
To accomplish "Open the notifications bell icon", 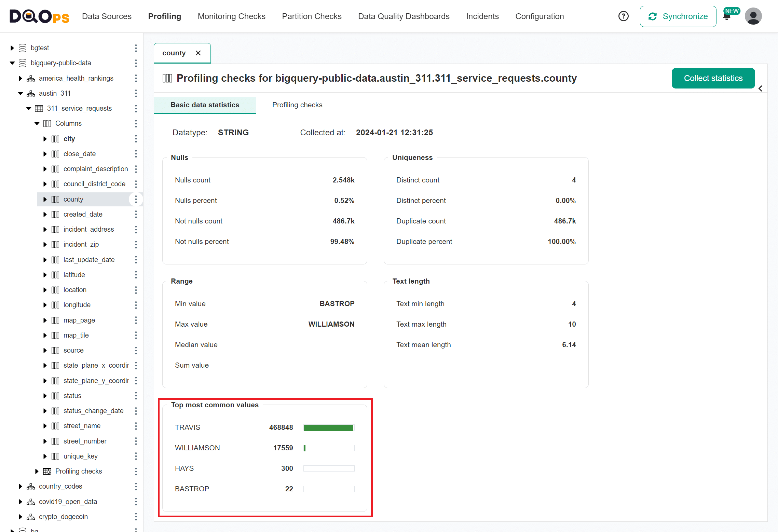I will (x=727, y=17).
